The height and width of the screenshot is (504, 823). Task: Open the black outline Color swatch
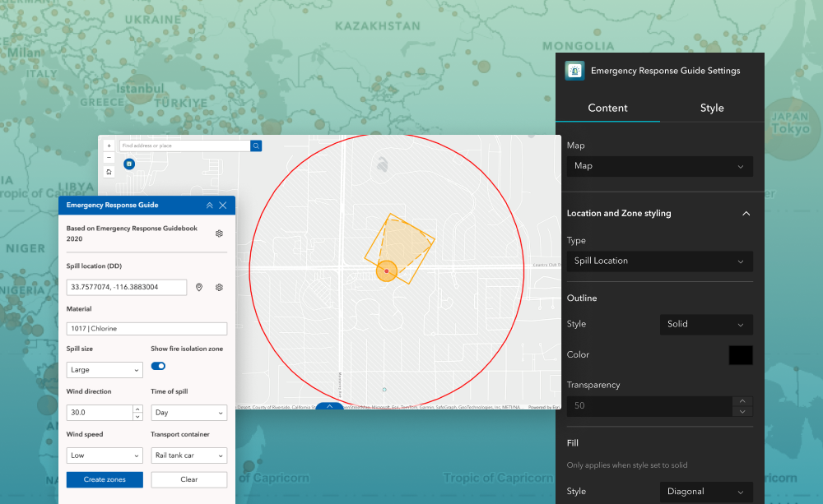[x=740, y=355]
